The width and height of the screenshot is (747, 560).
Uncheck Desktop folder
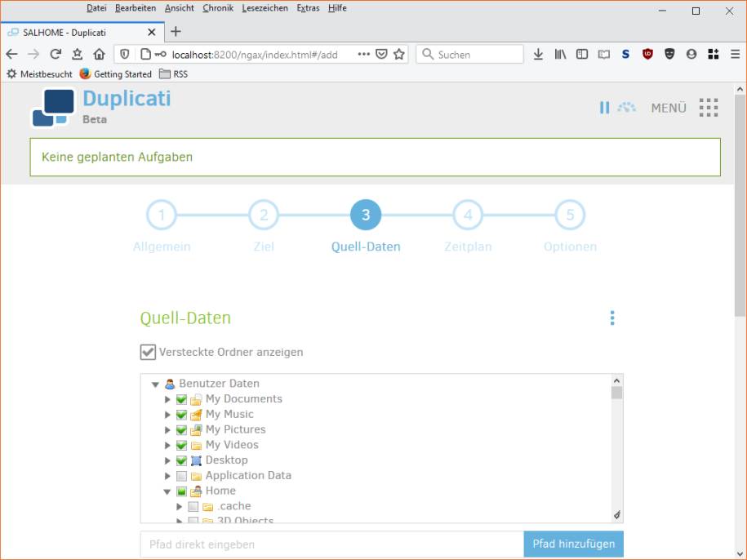coord(181,460)
